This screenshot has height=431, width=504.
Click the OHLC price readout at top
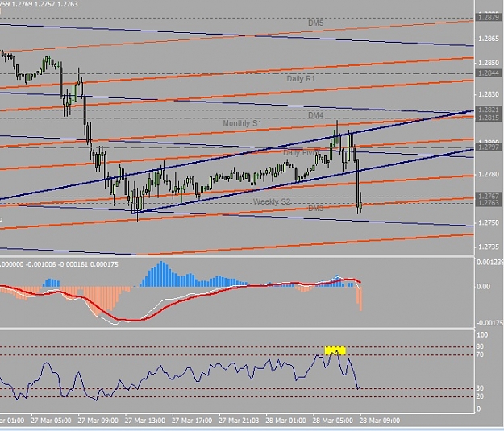tap(39, 4)
